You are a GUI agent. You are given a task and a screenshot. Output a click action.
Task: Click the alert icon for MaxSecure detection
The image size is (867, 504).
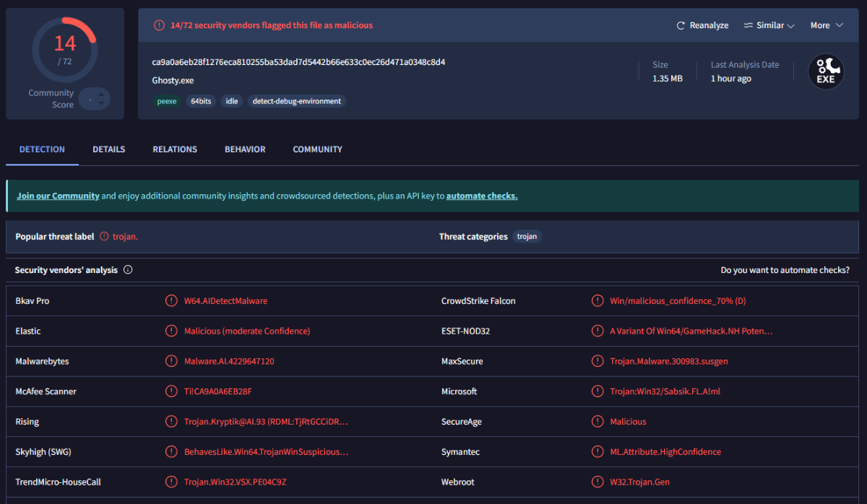pyautogui.click(x=598, y=361)
